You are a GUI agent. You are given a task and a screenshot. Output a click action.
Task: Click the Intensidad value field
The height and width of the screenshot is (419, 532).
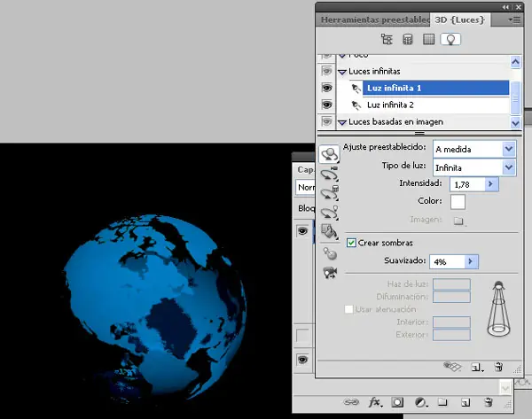tap(467, 184)
